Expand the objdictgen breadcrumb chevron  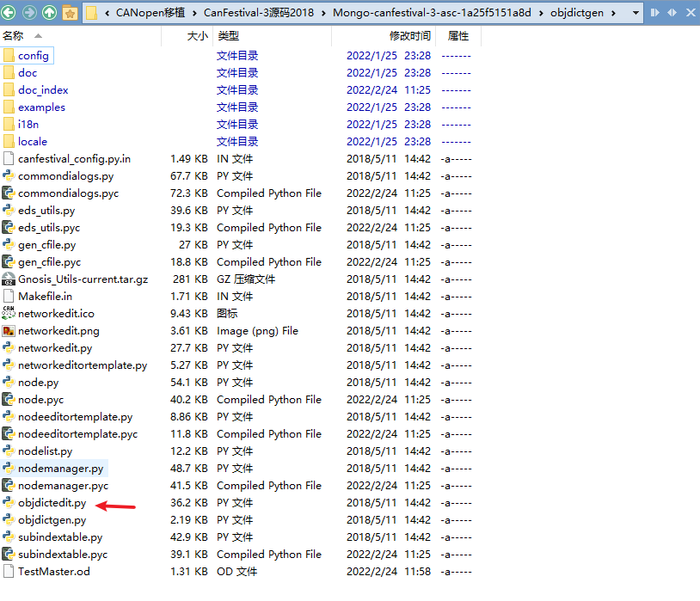click(x=612, y=12)
